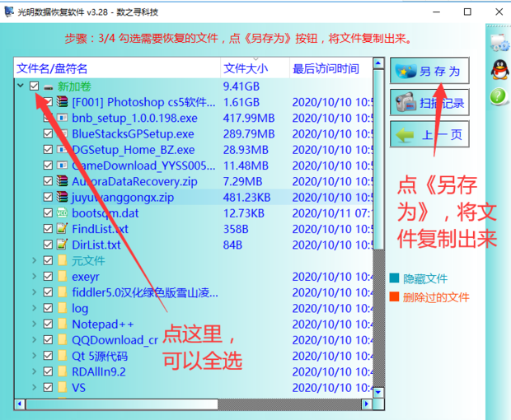
Task: Sort by 文件名/盘符名 column header
Action: pyautogui.click(x=117, y=68)
